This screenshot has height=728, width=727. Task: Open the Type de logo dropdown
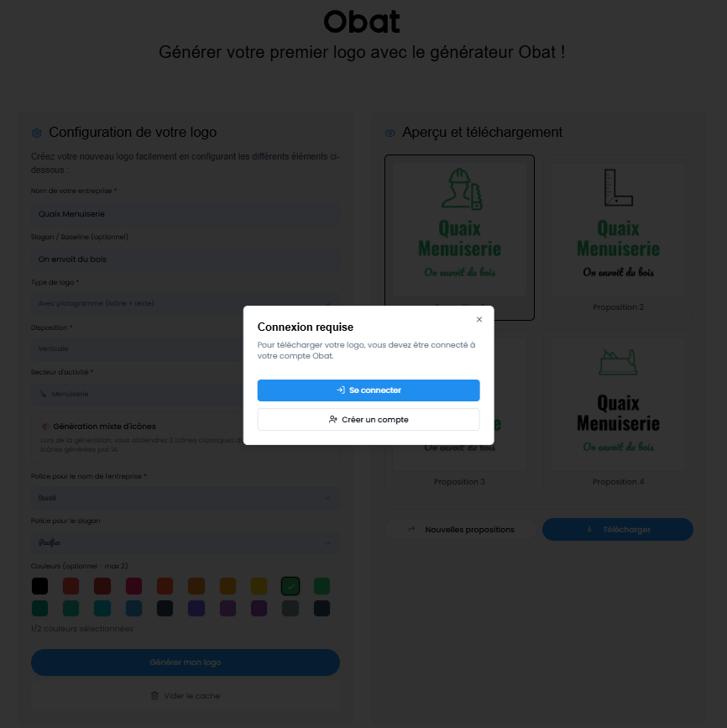click(185, 303)
